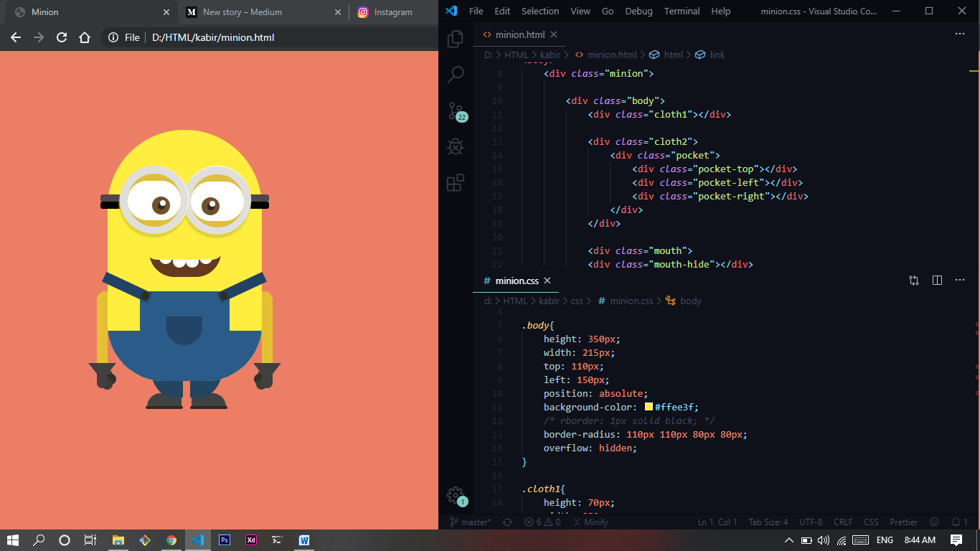Image resolution: width=980 pixels, height=551 pixels.
Task: Click Prettier in the status bar
Action: 904,522
